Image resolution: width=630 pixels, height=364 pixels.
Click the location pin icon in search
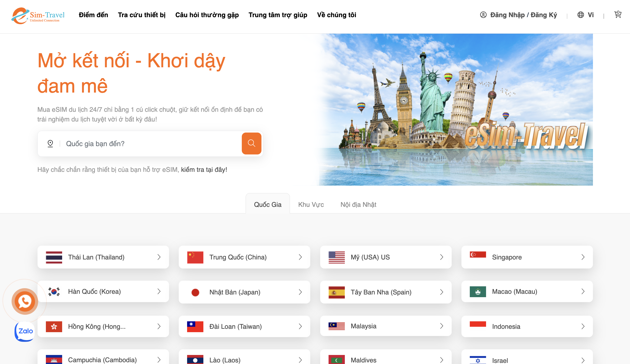pyautogui.click(x=50, y=144)
